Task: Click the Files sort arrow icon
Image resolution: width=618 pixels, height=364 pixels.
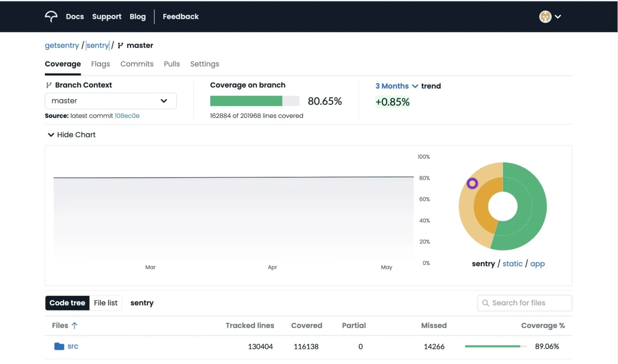Action: (74, 326)
